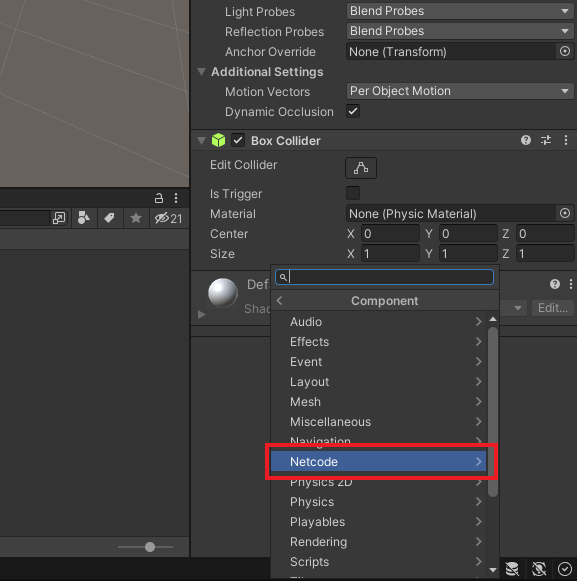Enable Is Trigger checkbox
Screen dimensions: 577x581
pos(353,193)
